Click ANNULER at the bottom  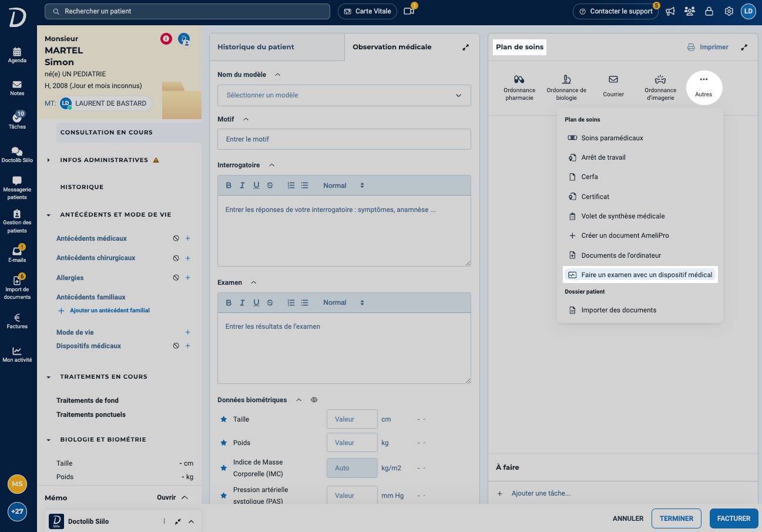pyautogui.click(x=628, y=518)
